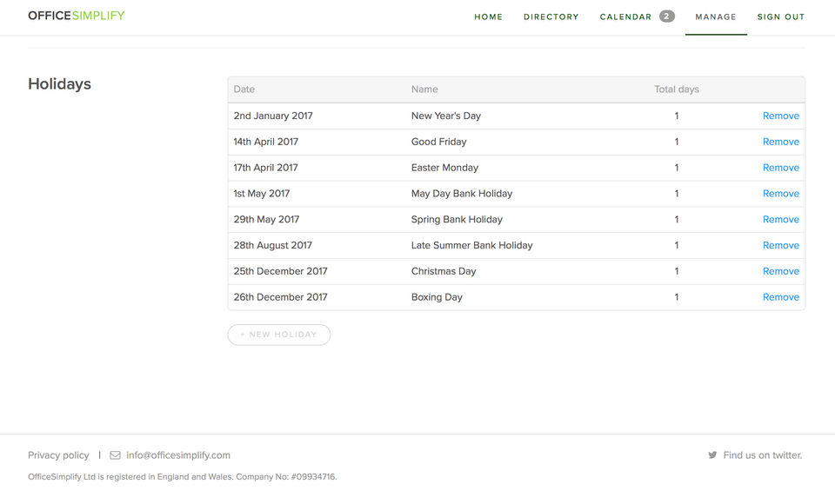
Task: Remove Easter Monday holiday
Action: 780,168
